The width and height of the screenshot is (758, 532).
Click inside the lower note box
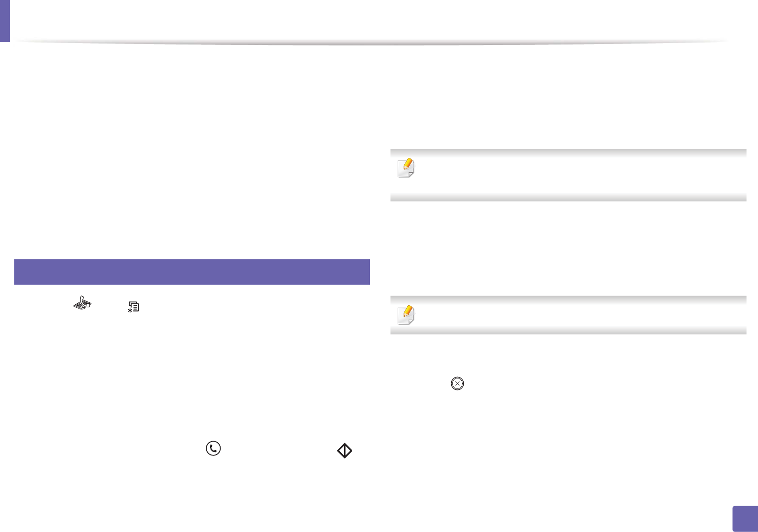click(568, 315)
